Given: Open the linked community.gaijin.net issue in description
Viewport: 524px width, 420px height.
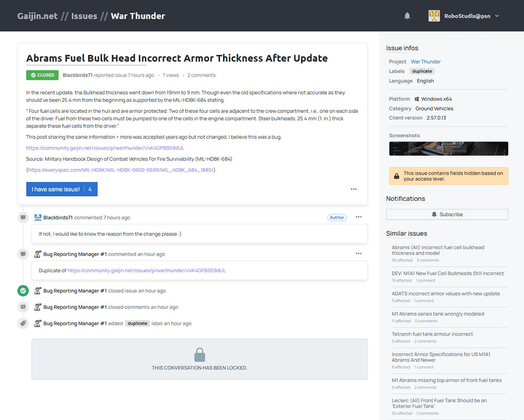Looking at the screenshot, I should (x=105, y=148).
